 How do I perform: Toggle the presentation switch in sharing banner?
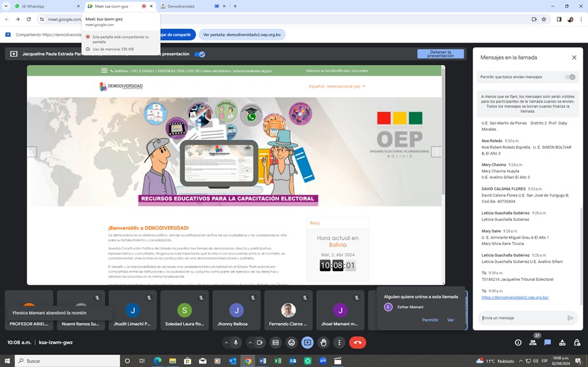(200, 54)
